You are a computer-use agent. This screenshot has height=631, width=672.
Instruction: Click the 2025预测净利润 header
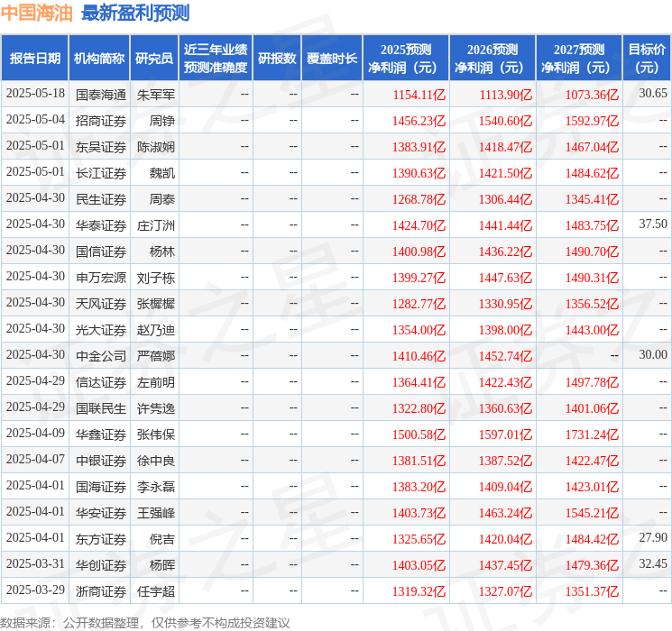click(x=406, y=59)
